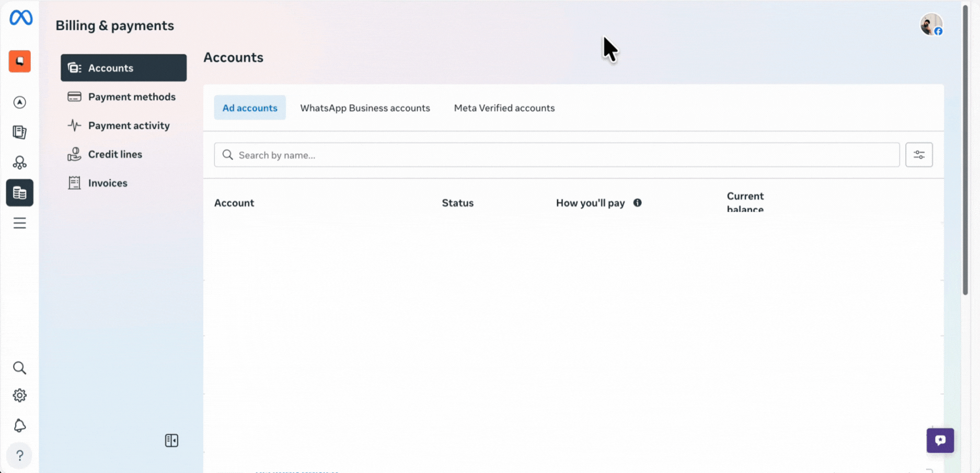Viewport: 980px width, 473px height.
Task: Click the Account column header
Action: [x=234, y=203]
